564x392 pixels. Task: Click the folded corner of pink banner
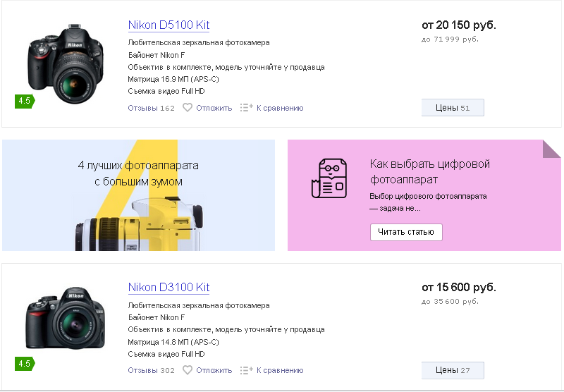[x=551, y=149]
